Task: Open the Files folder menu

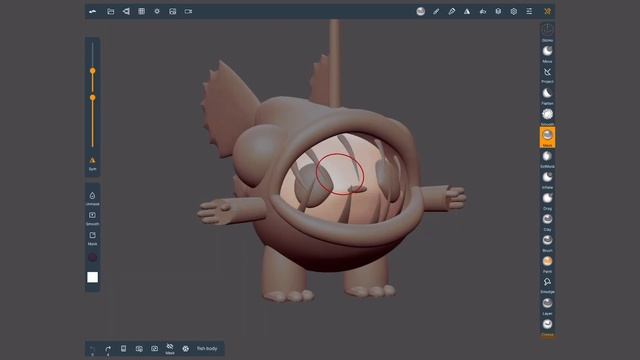Action: click(111, 11)
